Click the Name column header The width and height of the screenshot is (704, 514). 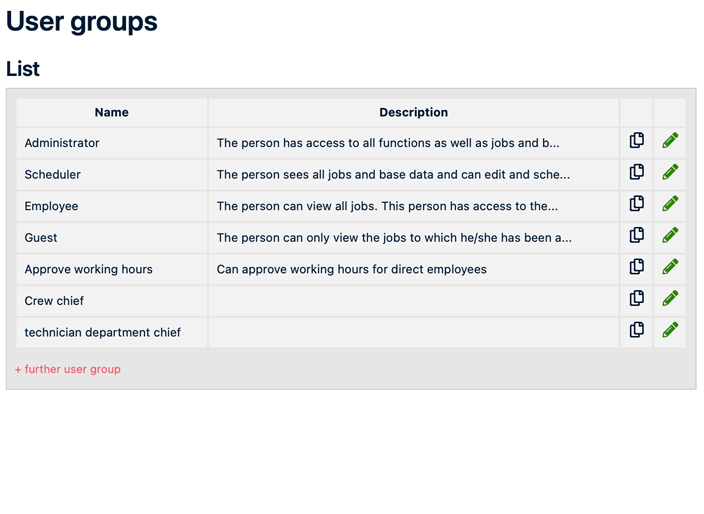point(111,113)
